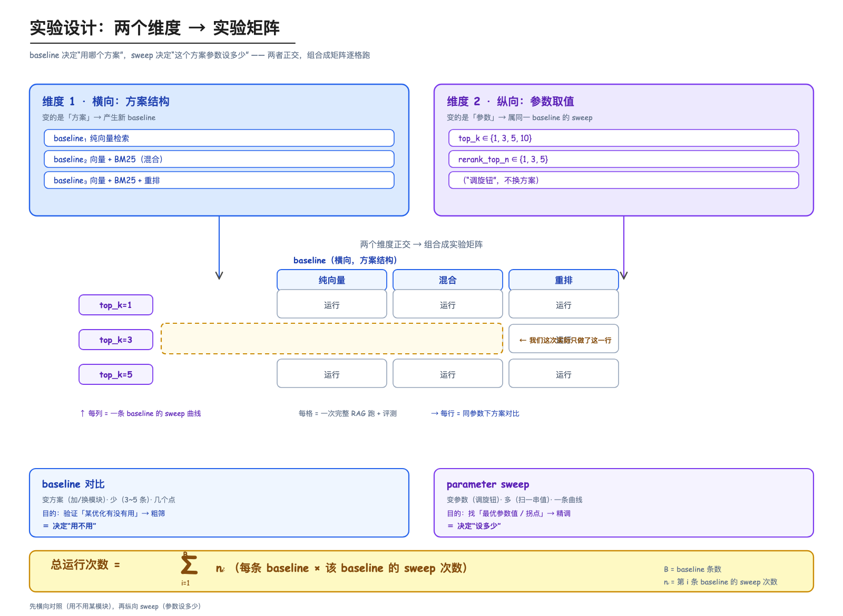843x616 pixels.
Task: Click the "baseline₃ 向量 + BM25 + 重排" box
Action: click(219, 180)
